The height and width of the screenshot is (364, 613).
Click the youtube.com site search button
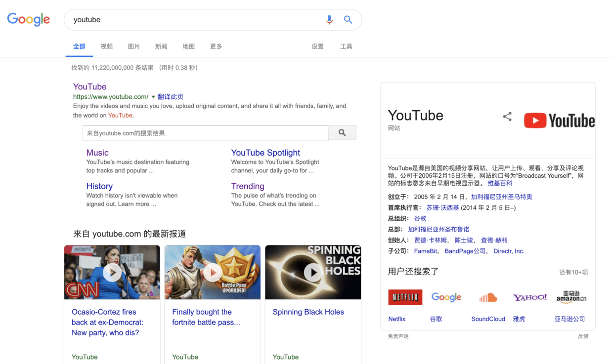342,133
